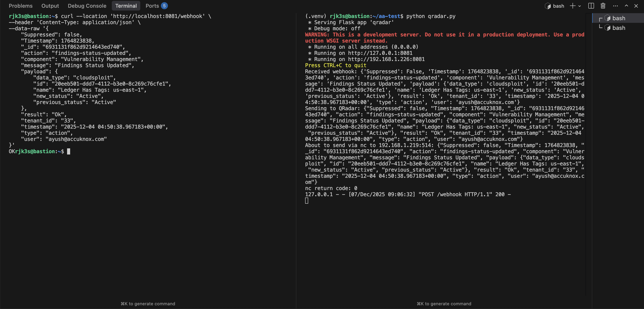Image resolution: width=644 pixels, height=309 pixels.
Task: Open the Ports tab
Action: click(152, 6)
